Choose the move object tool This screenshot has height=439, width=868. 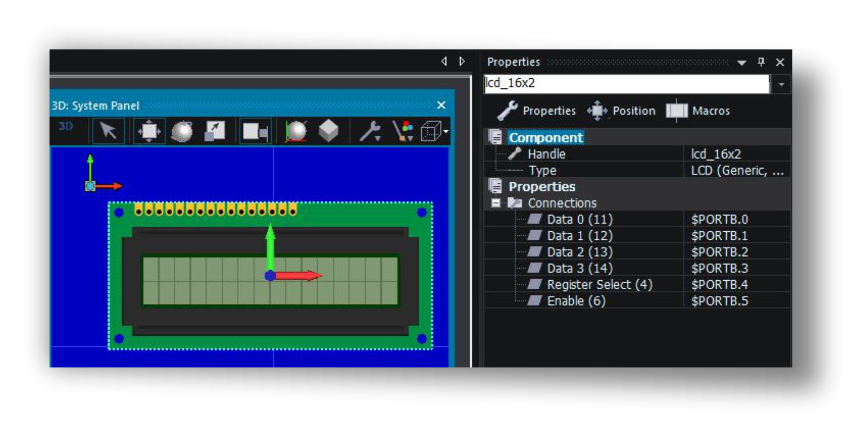tap(149, 131)
